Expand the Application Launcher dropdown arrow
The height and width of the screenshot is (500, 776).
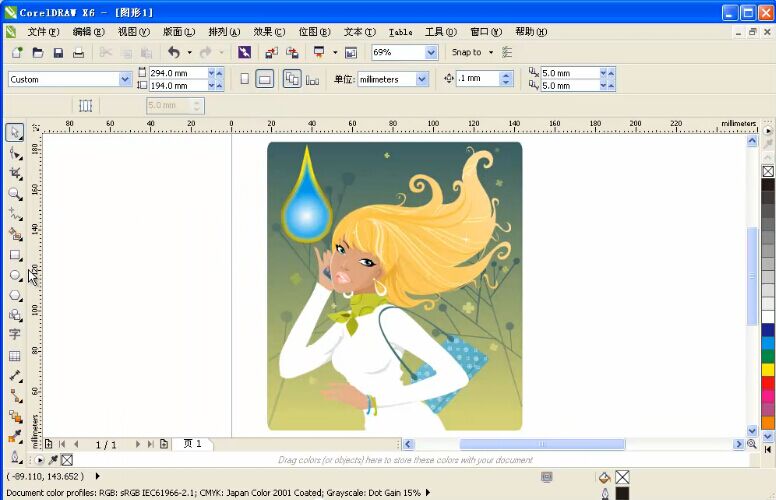coord(335,52)
